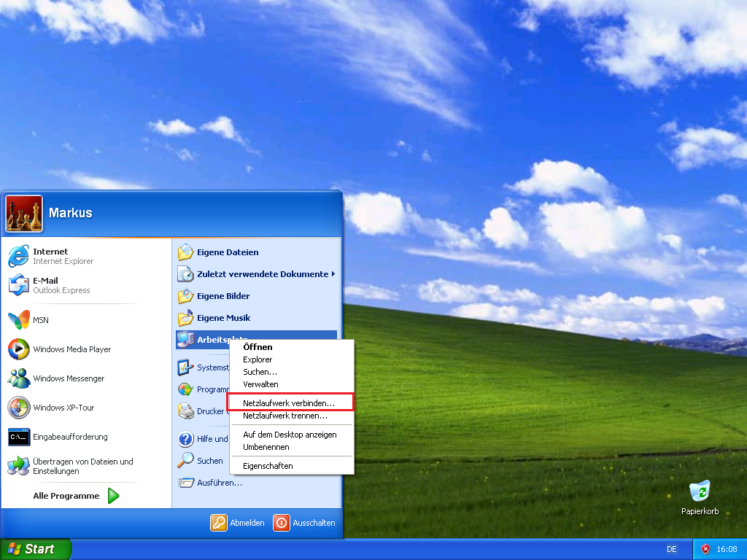747x560 pixels.
Task: Open the Ausführen run icon
Action: (185, 483)
